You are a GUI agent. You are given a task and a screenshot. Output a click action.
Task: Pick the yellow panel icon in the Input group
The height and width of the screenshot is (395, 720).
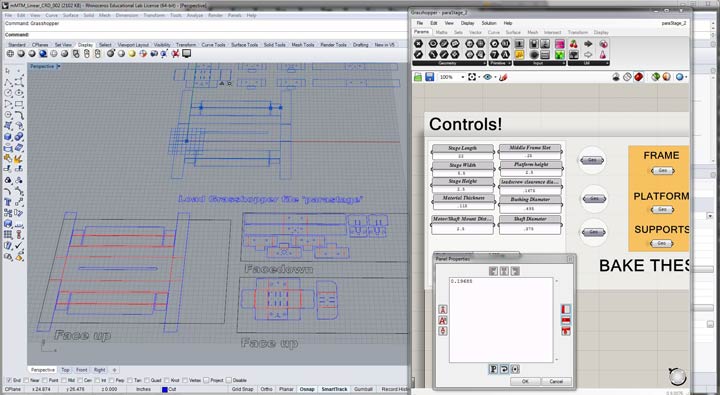(519, 55)
